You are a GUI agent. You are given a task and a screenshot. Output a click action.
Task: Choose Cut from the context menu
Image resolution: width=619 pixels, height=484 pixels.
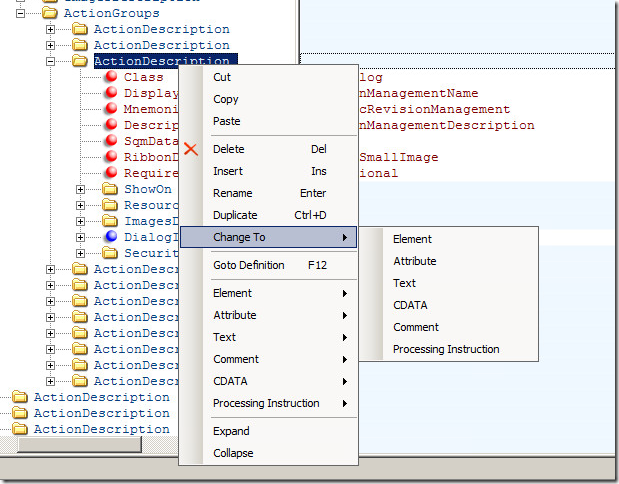click(x=222, y=77)
